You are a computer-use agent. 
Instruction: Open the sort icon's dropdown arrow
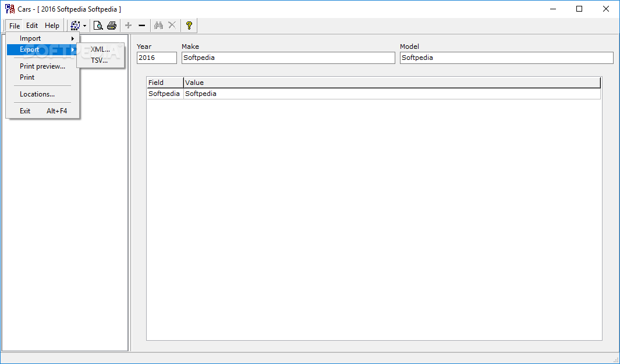coord(84,26)
